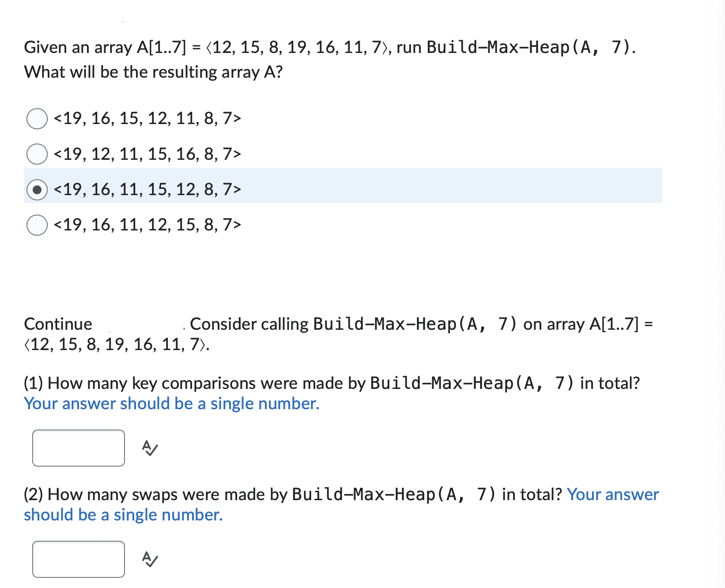Screen dimensions: 725x588
Task: Click inside the key comparisons answer field
Action: click(x=78, y=448)
